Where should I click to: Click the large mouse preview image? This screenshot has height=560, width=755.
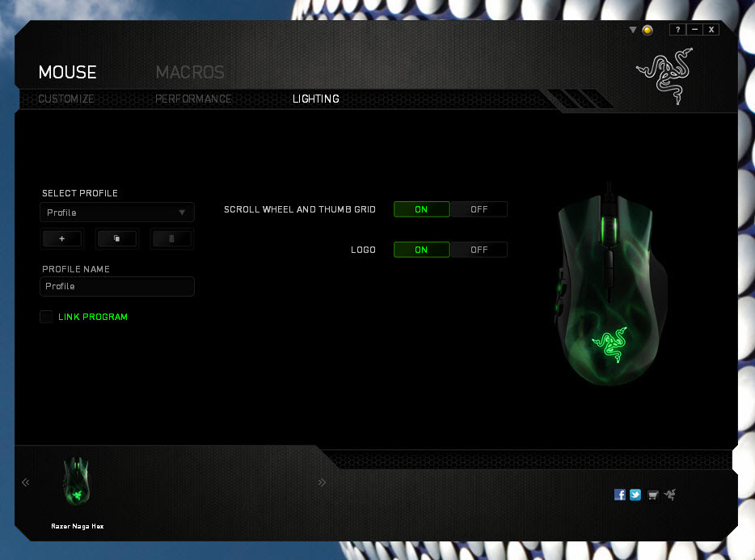click(x=611, y=284)
